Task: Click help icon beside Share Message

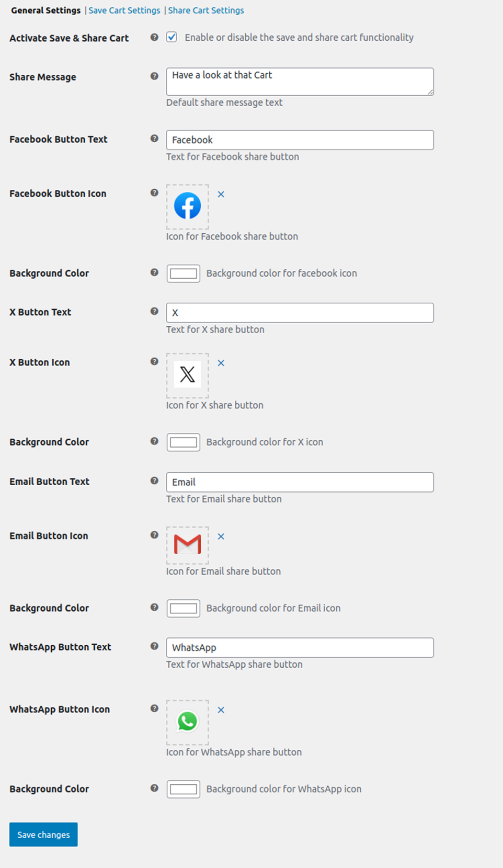Action: coord(154,76)
